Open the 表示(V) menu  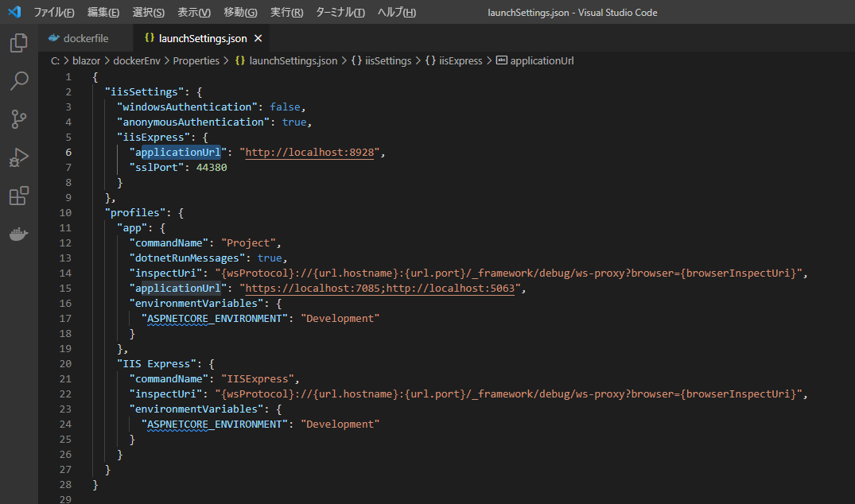(x=194, y=12)
